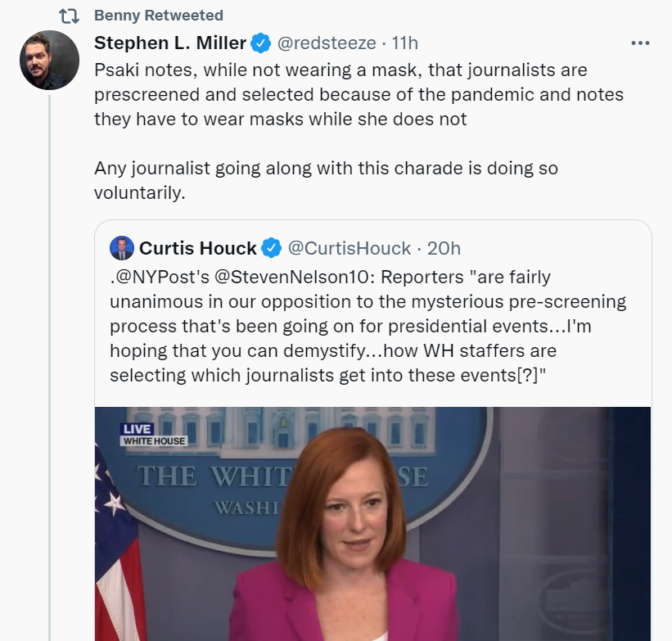The image size is (672, 641).
Task: Click the LIVE badge on the video
Action: coord(135,428)
